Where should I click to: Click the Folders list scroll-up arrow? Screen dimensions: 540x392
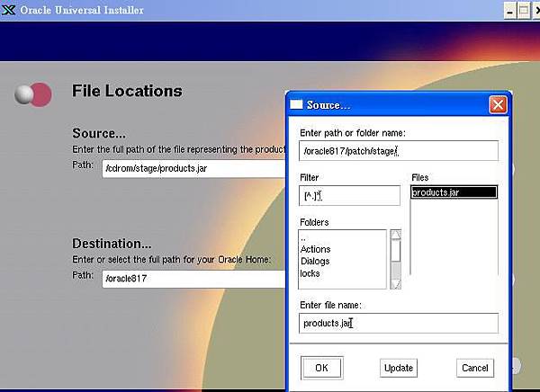pos(396,235)
